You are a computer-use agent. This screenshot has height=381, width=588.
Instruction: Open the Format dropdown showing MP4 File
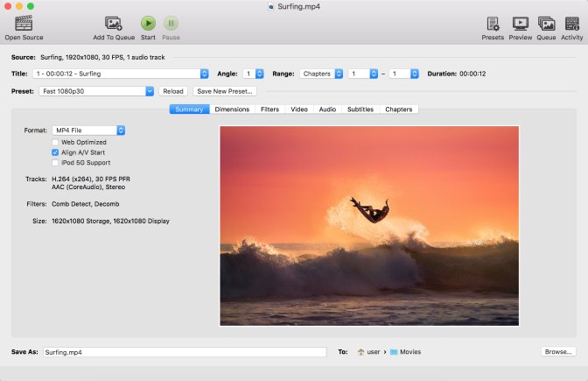tap(88, 131)
